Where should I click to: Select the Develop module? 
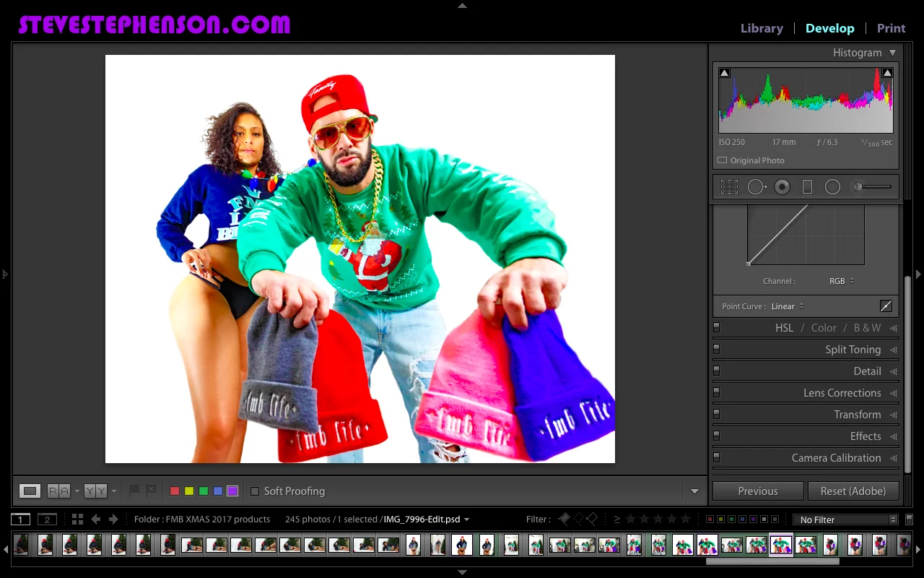pyautogui.click(x=829, y=28)
